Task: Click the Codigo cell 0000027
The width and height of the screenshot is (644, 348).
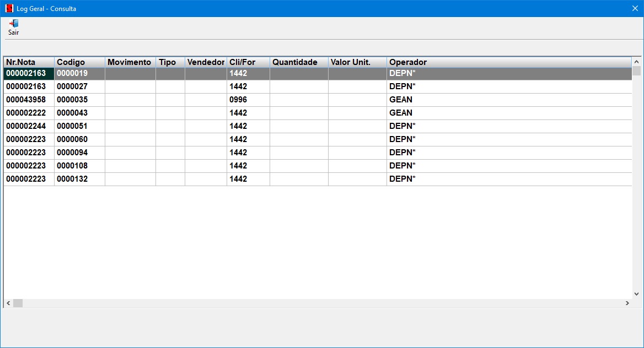Action: point(80,86)
